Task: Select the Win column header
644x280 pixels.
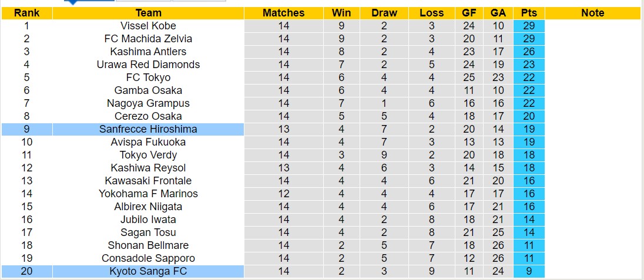Action: [341, 13]
